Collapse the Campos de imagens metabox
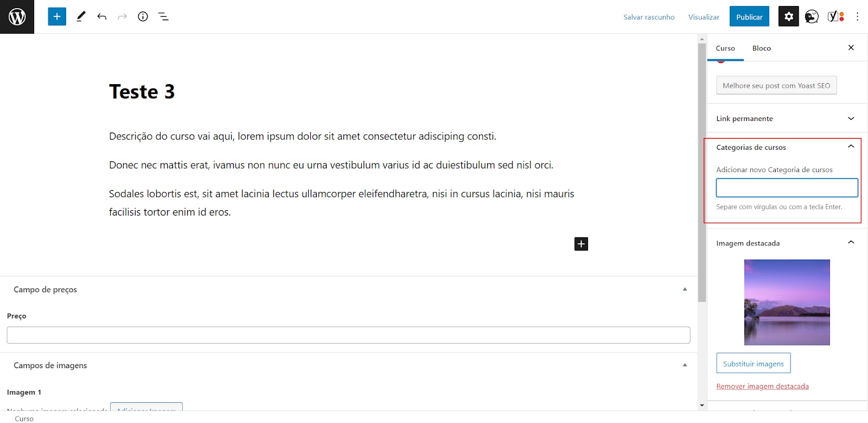The image size is (868, 423). [685, 365]
